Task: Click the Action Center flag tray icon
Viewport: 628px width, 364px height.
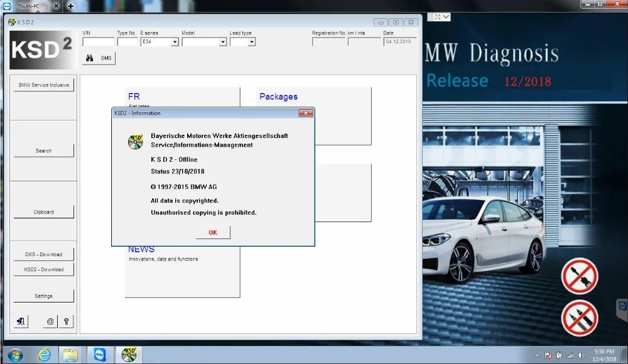Action: point(548,356)
